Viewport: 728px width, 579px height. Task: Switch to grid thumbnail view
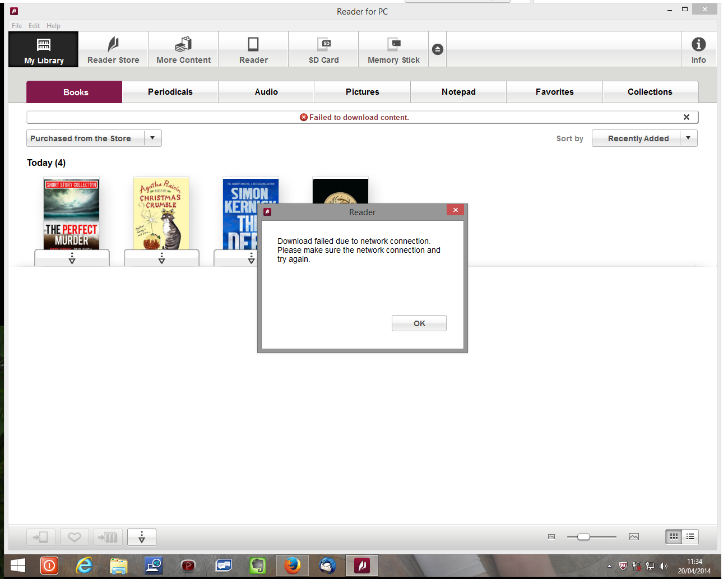674,536
